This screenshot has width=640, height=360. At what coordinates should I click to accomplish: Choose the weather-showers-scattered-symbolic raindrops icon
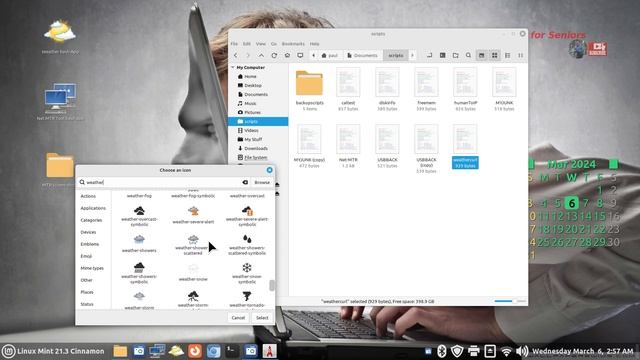tap(247, 239)
